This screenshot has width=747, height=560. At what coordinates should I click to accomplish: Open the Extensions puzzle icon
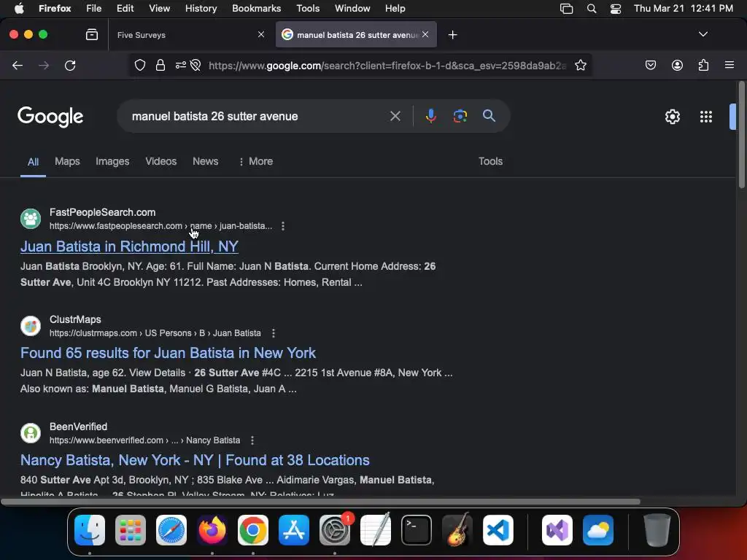click(703, 65)
